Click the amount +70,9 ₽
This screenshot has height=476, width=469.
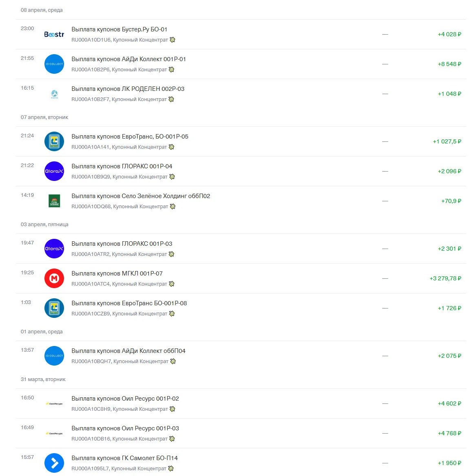451,201
